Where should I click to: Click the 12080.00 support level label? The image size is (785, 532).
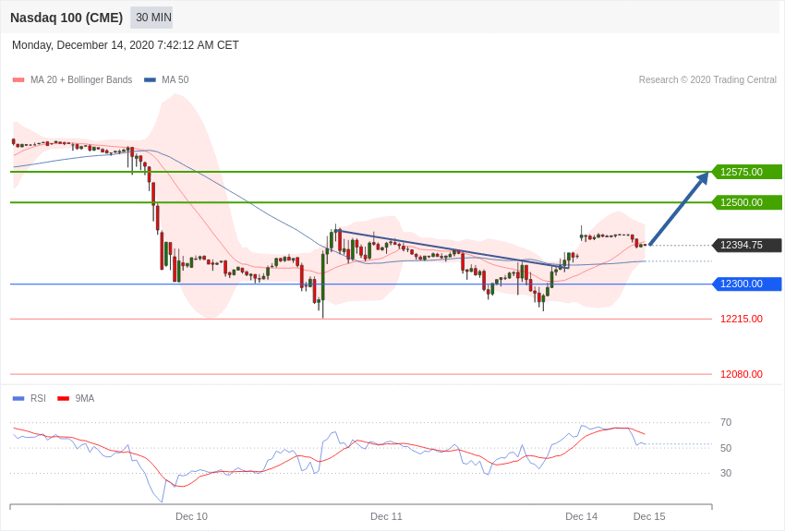click(741, 374)
